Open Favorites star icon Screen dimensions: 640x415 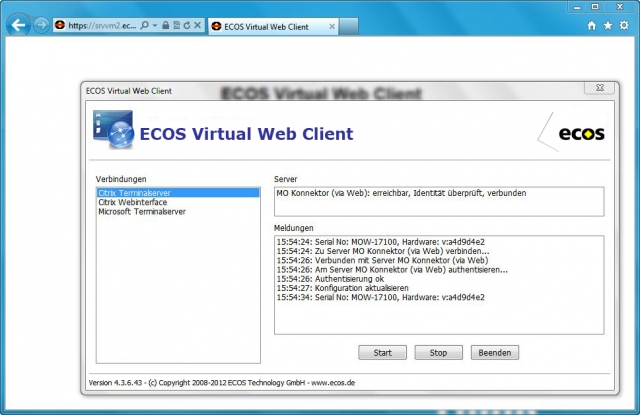[608, 26]
